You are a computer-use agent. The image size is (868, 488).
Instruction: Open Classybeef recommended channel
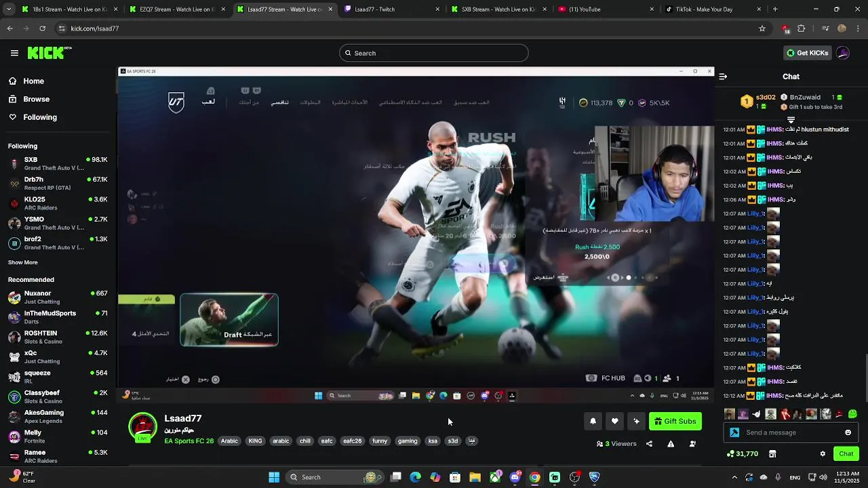(x=58, y=396)
